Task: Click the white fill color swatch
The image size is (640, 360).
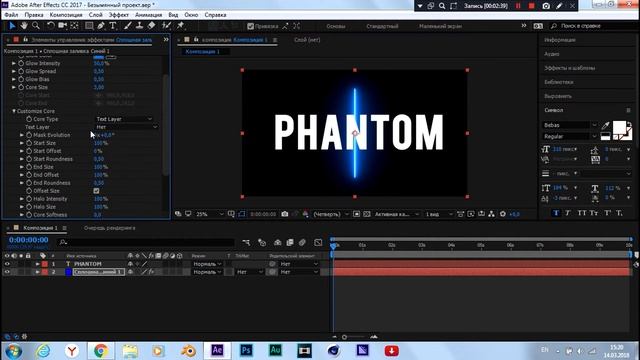Action: pyautogui.click(x=619, y=127)
